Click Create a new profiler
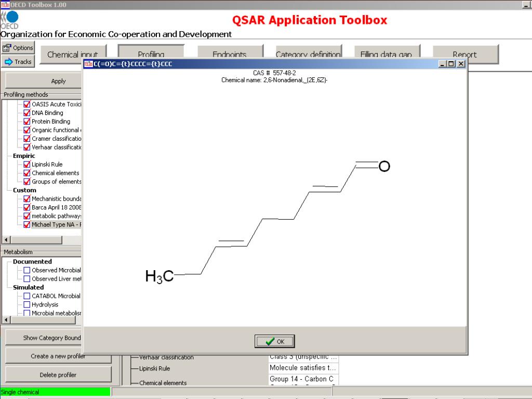The image size is (532, 399). 58,356
